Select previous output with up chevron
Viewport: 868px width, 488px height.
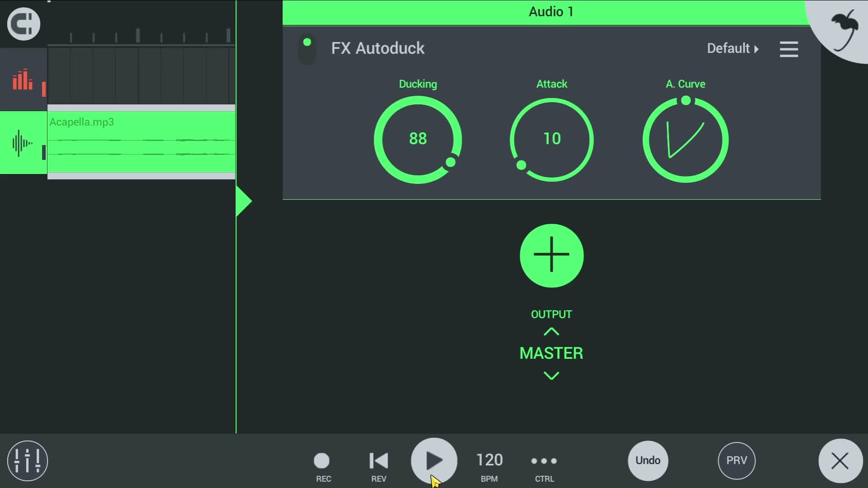pyautogui.click(x=551, y=332)
